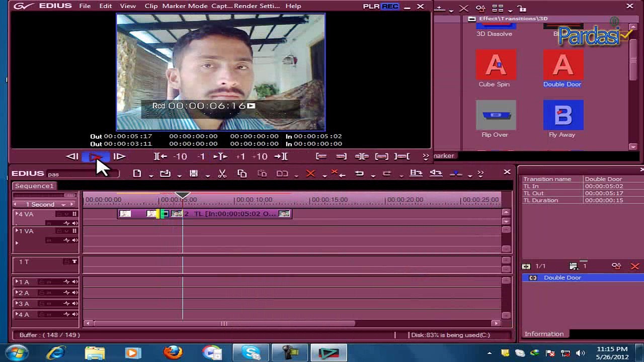
Task: Select the Double Door entry in Information list
Action: point(584,278)
